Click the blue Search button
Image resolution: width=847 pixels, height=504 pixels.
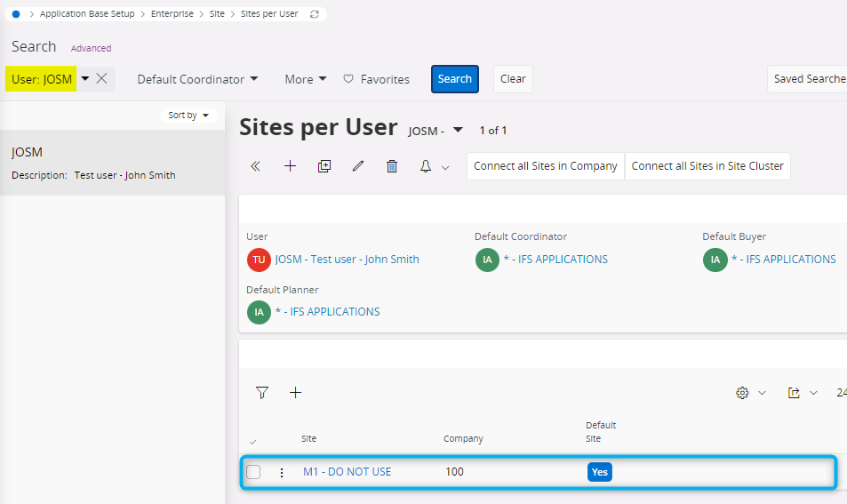point(455,79)
